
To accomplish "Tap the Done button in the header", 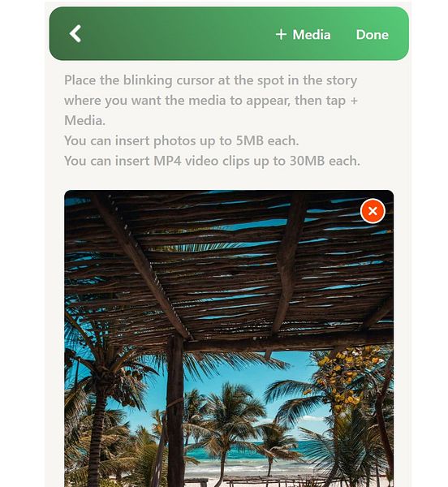I will pyautogui.click(x=373, y=34).
